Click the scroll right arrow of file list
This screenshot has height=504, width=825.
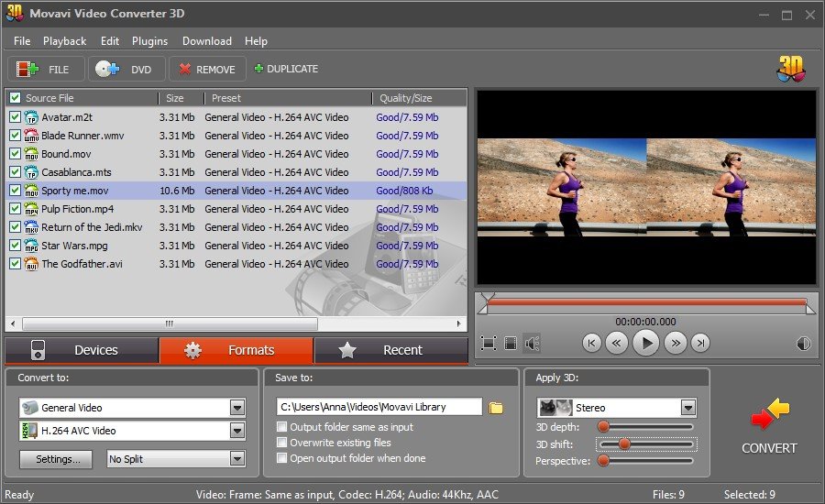click(459, 323)
